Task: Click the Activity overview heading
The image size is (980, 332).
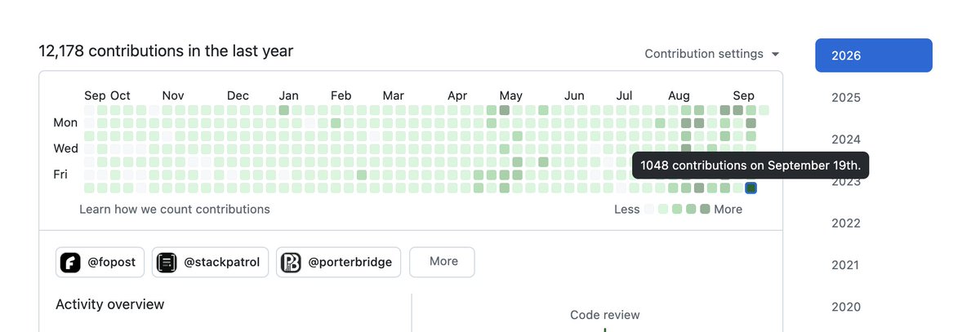Action: (x=110, y=304)
